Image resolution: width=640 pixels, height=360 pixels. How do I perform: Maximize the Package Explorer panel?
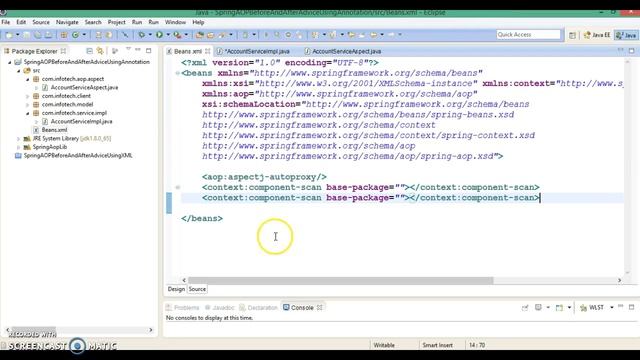point(149,51)
